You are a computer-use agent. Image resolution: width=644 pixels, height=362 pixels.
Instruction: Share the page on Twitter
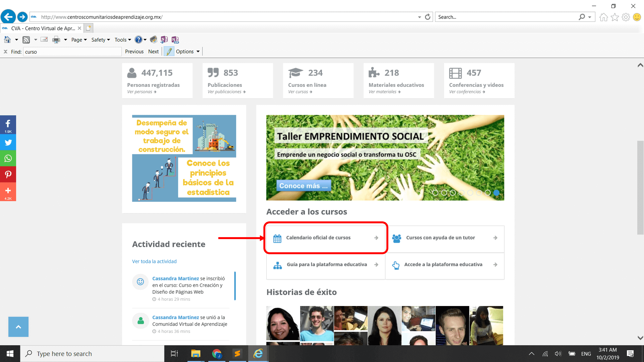(8, 142)
